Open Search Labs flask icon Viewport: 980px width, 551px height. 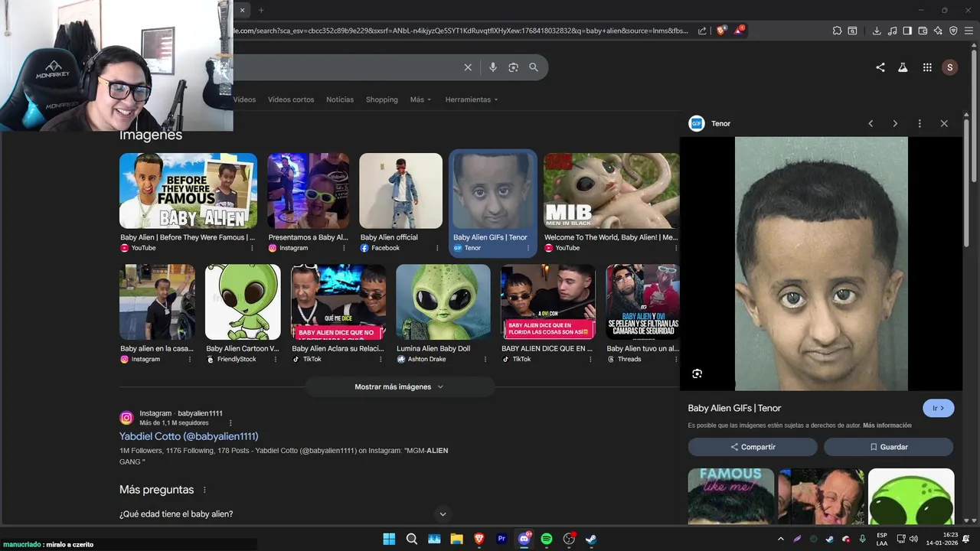coord(903,67)
